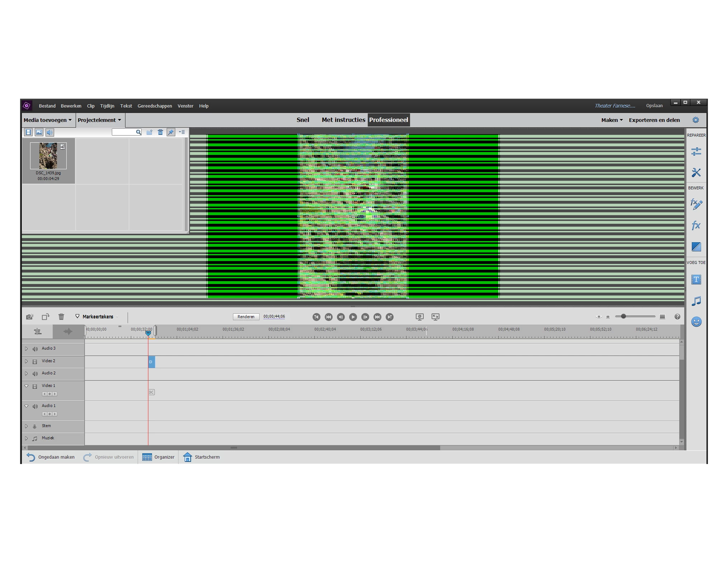Screen dimensions: 728x563
Task: Open the Titles and Text panel
Action: [x=696, y=280]
